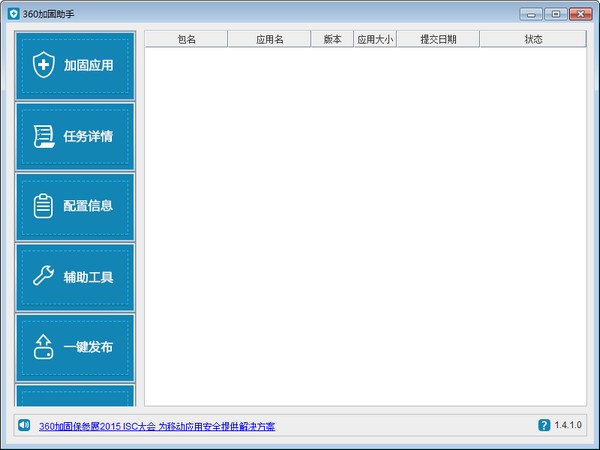
Task: Click the scroll icon for 任务详情
Action: click(43, 136)
